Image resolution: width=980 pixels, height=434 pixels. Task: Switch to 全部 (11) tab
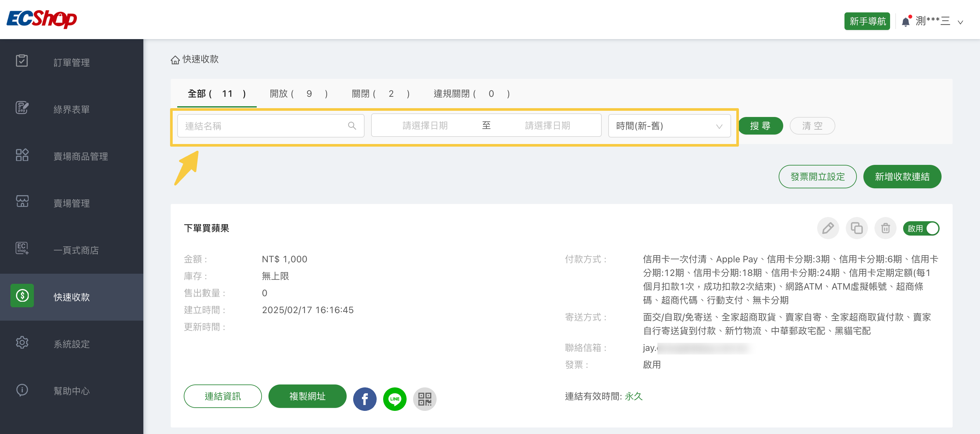pyautogui.click(x=217, y=94)
